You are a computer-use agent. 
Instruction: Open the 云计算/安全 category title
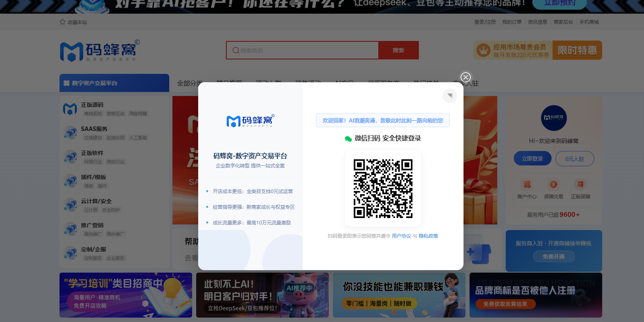point(96,201)
